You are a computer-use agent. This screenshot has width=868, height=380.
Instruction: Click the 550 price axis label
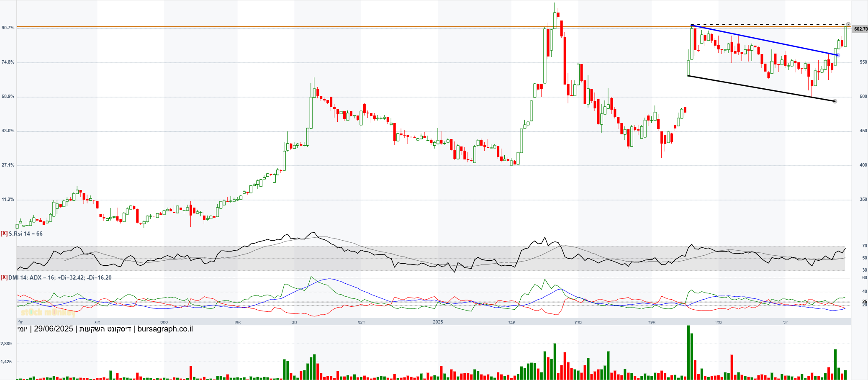point(863,62)
